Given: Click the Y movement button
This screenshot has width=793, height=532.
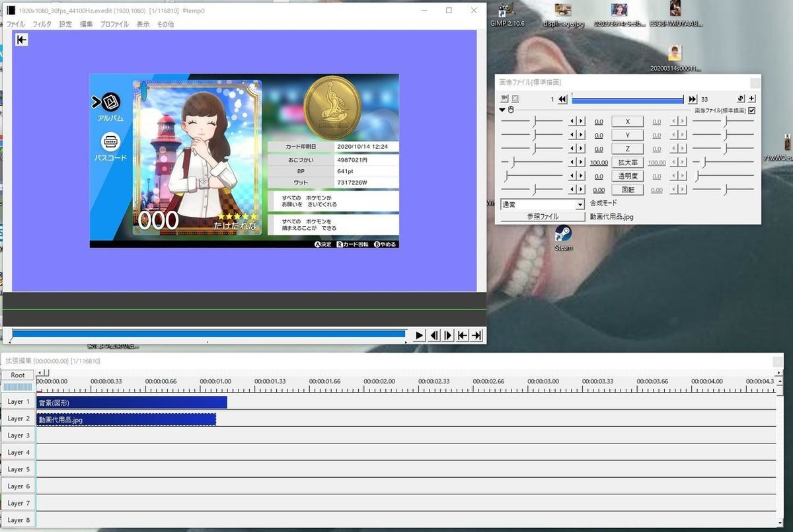Looking at the screenshot, I should click(627, 135).
